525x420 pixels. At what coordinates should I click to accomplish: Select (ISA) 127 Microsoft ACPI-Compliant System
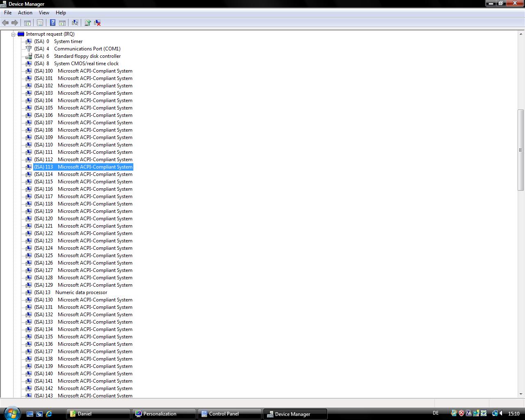coord(83,270)
